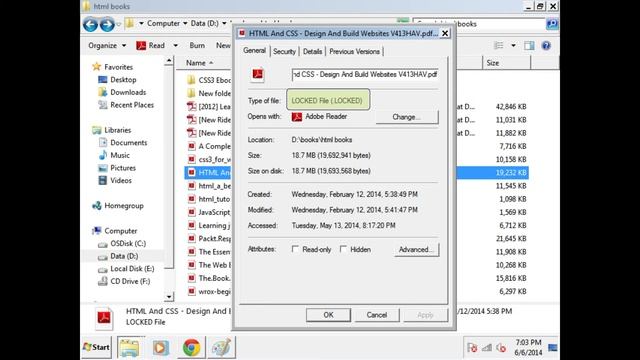The width and height of the screenshot is (640, 360).
Task: Open the Organize dropdown menu
Action: pos(107,45)
